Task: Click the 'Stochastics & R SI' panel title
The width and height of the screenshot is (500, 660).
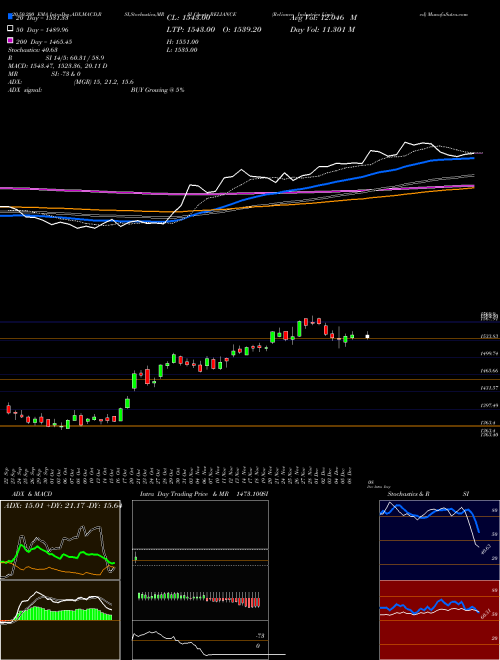Action: click(x=428, y=494)
